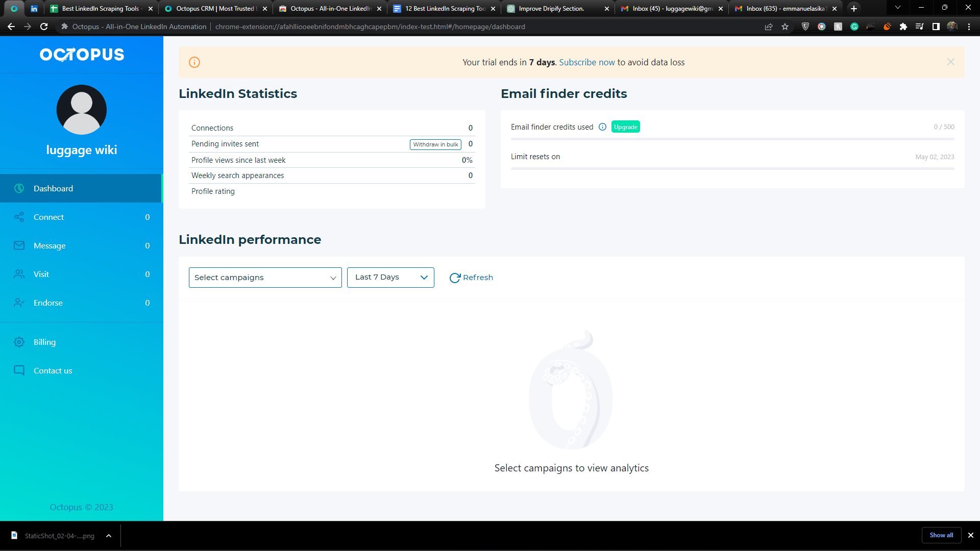Click the Endorse person-check icon
This screenshot has width=980, height=551.
click(x=19, y=303)
